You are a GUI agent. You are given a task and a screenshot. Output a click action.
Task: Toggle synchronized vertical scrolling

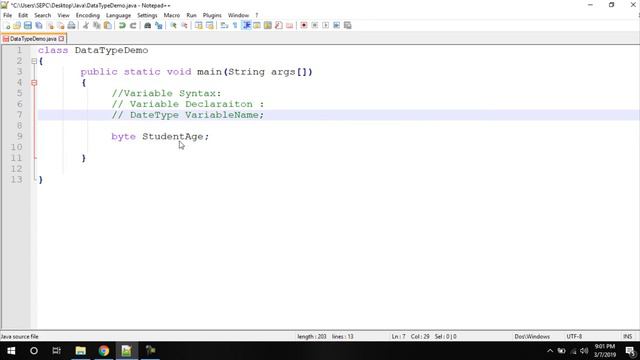(198, 25)
